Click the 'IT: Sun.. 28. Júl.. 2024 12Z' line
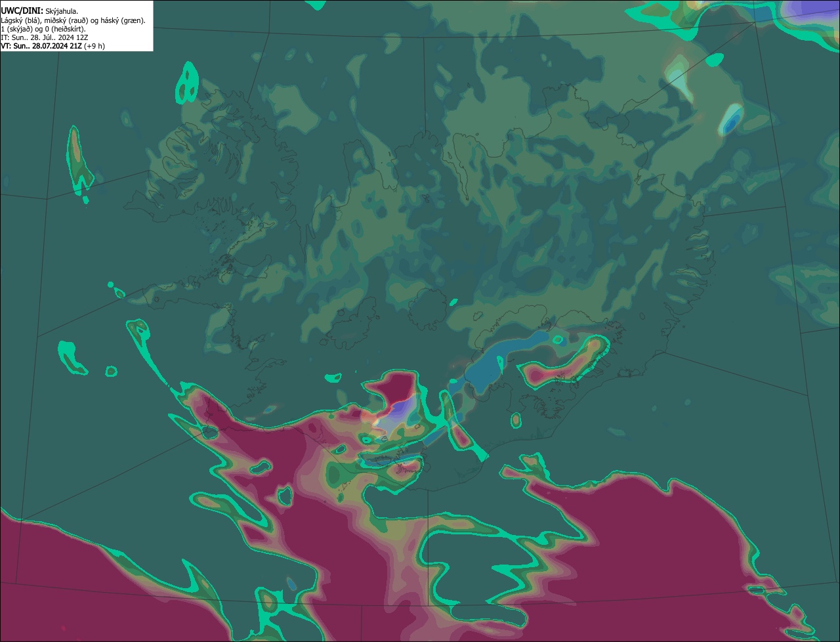 pyautogui.click(x=45, y=37)
